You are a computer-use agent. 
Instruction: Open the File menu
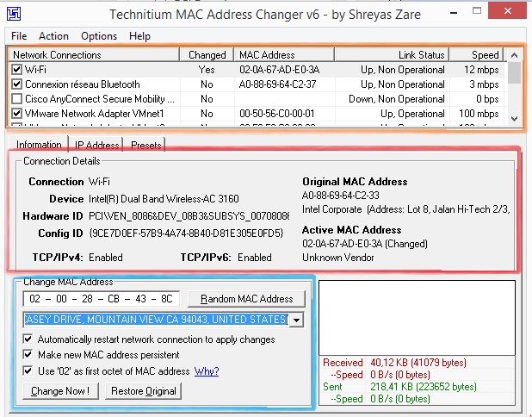(x=19, y=36)
